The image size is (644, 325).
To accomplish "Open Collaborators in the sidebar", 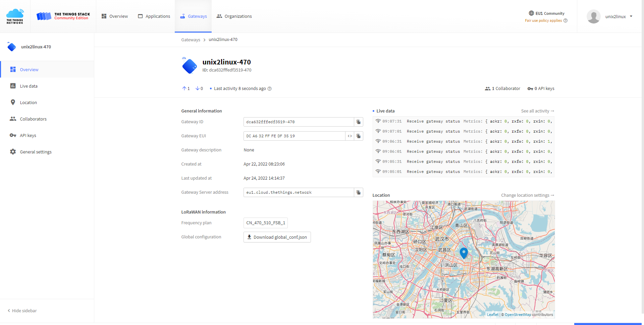I will (x=47, y=119).
